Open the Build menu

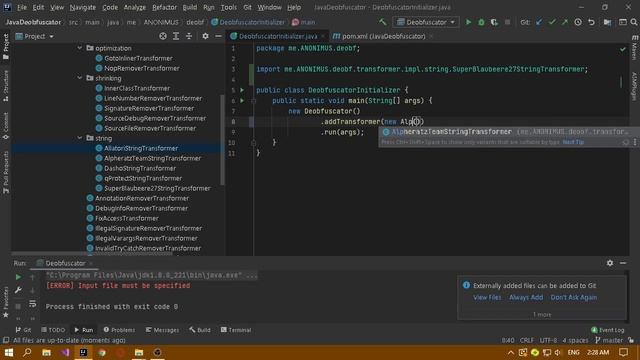click(x=190, y=7)
